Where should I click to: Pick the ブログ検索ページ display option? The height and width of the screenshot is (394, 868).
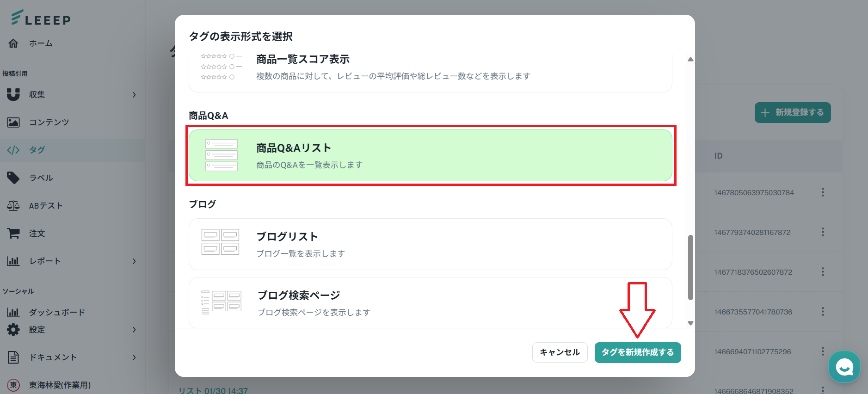click(430, 302)
